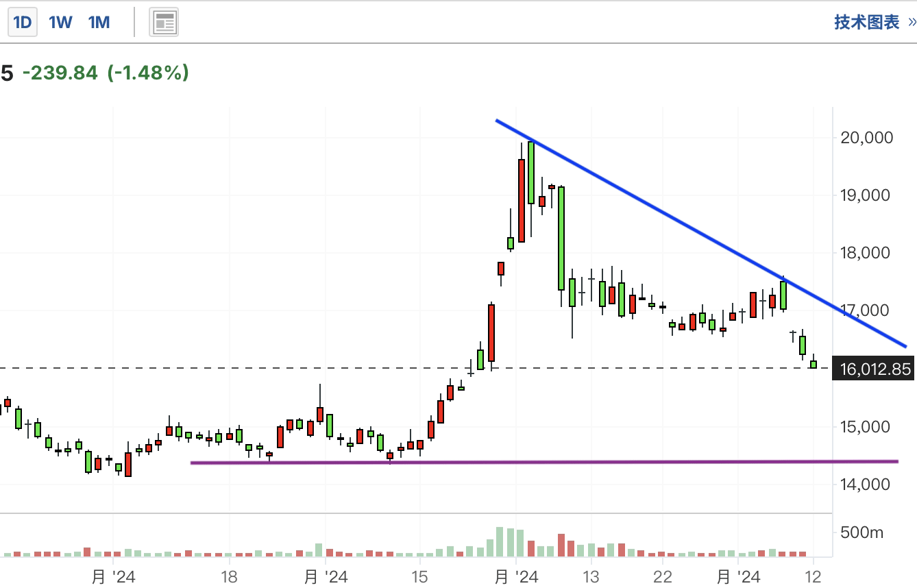Select the 1D timeframe button
This screenshot has width=917, height=588.
tap(23, 23)
